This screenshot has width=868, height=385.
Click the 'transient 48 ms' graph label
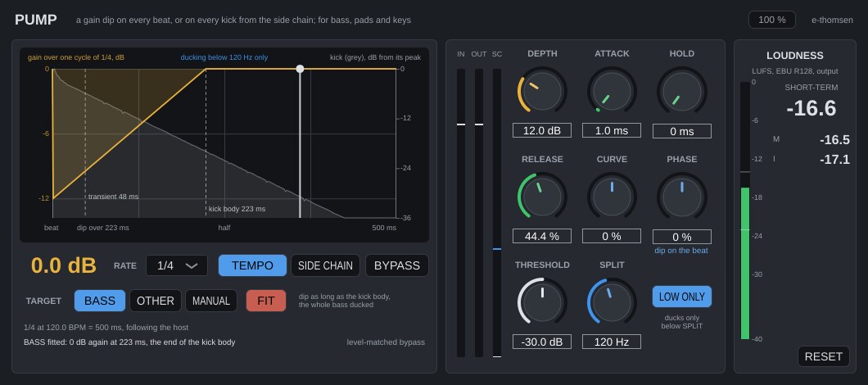pyautogui.click(x=114, y=197)
